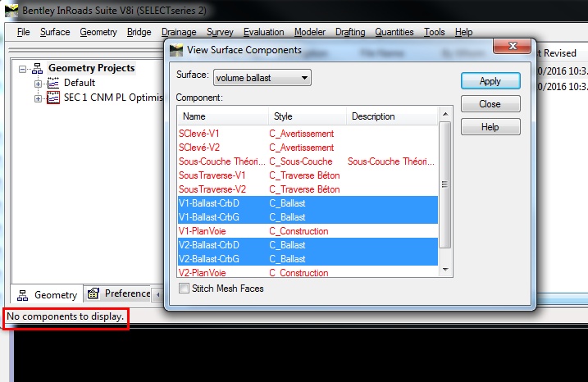The width and height of the screenshot is (588, 382).
Task: Select the SEC 1 CNM PL Optimis project label
Action: [114, 98]
